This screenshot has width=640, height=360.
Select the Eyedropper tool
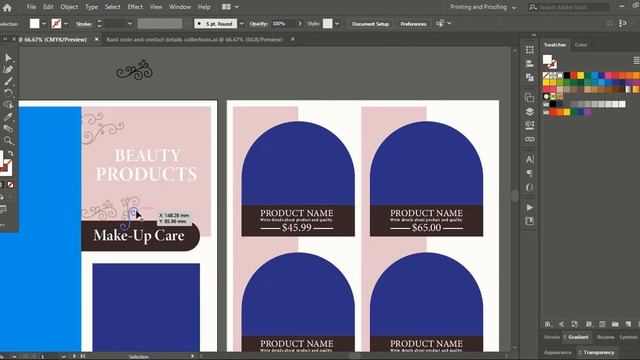point(8,117)
